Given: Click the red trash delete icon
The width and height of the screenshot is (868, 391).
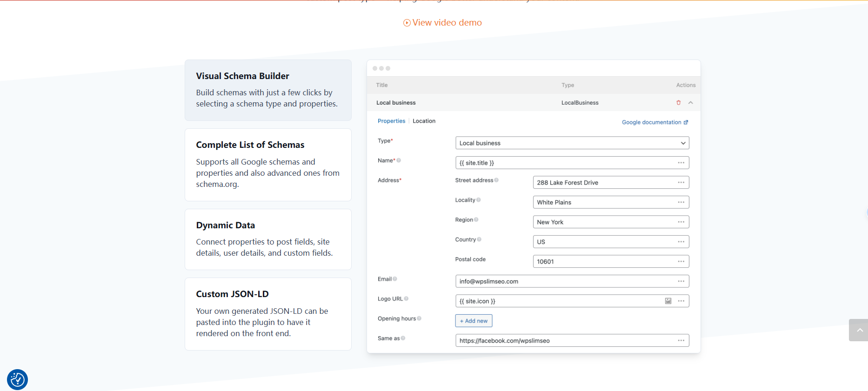Looking at the screenshot, I should click(x=678, y=103).
